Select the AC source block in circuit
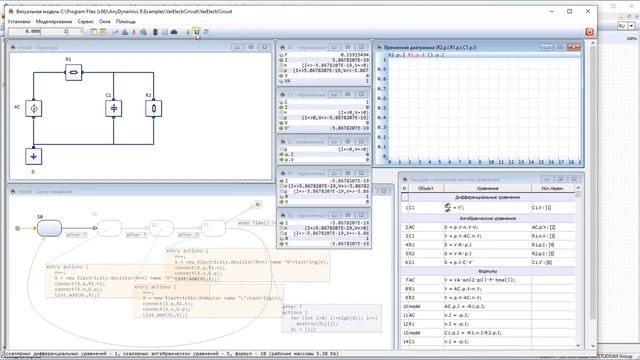 click(x=33, y=109)
